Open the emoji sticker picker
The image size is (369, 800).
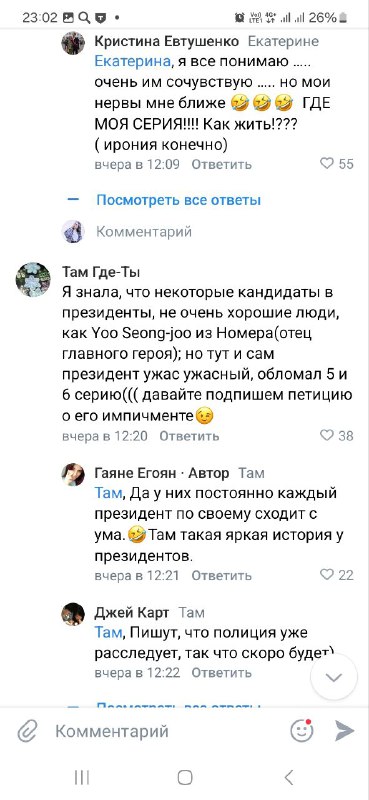tap(302, 731)
